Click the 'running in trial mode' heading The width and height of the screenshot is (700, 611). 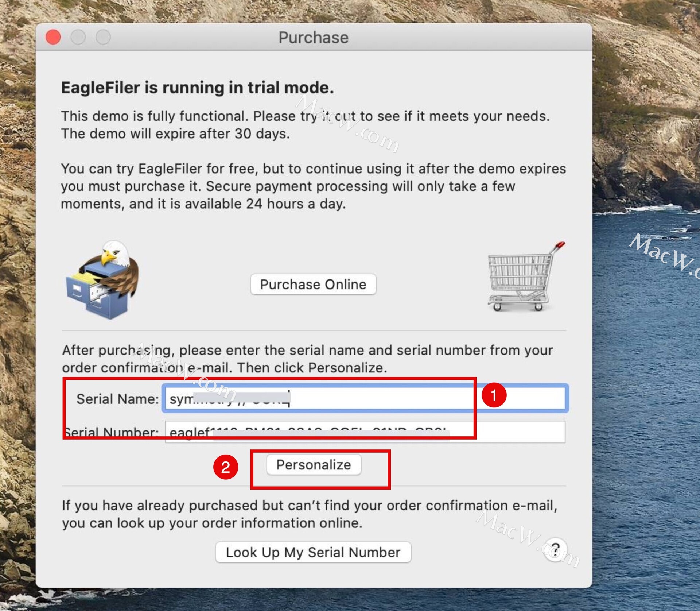tap(197, 88)
